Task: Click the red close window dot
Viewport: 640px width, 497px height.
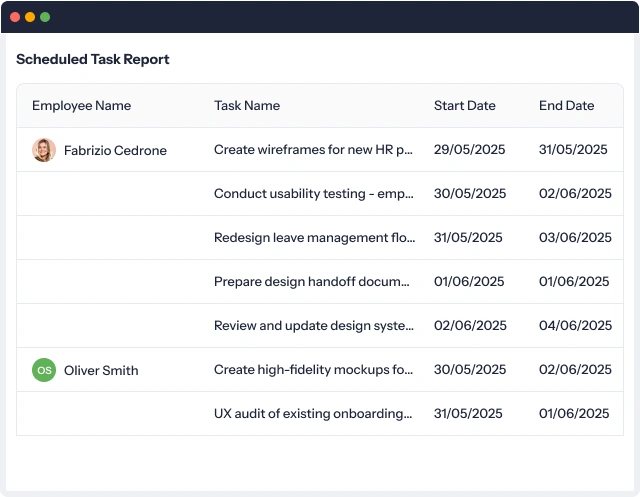Action: pyautogui.click(x=15, y=17)
